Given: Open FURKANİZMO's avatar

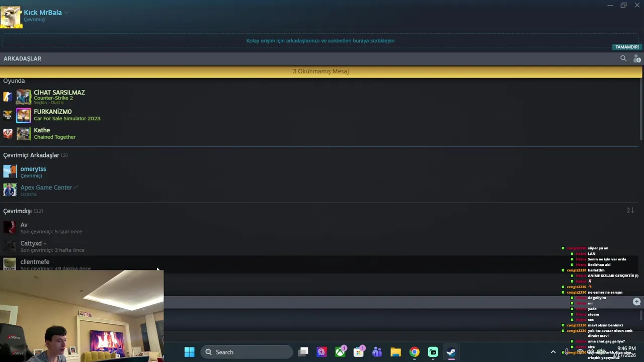Looking at the screenshot, I should click(24, 115).
